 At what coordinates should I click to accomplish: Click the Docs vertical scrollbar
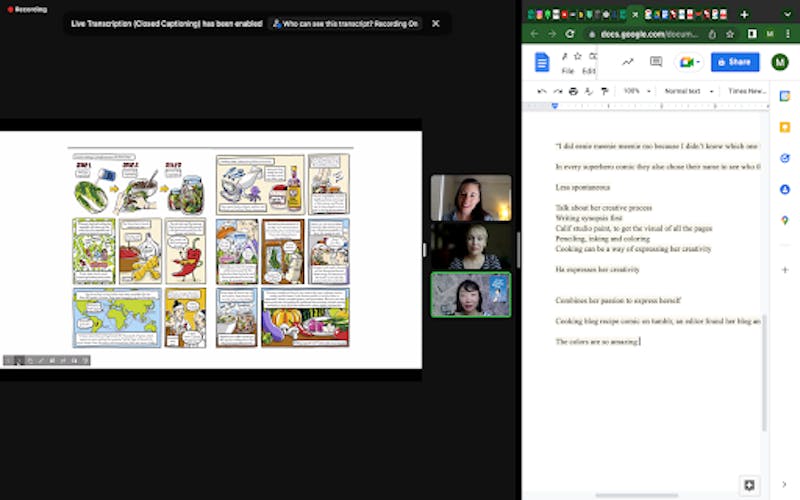click(764, 372)
